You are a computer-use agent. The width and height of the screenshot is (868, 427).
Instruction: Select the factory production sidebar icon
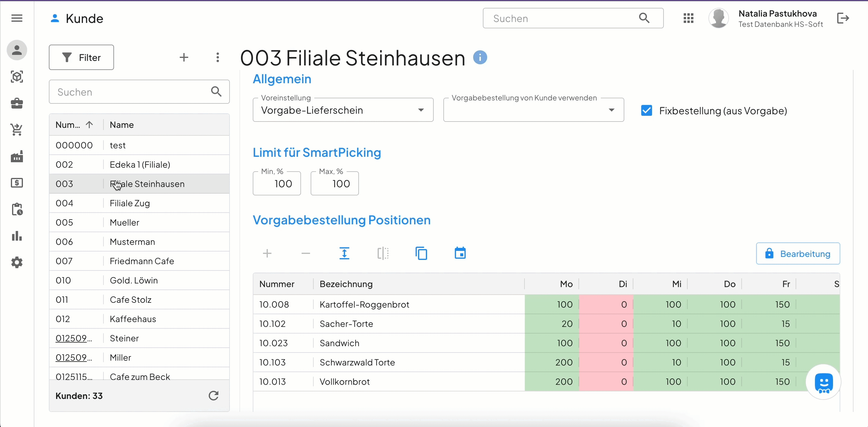[17, 156]
